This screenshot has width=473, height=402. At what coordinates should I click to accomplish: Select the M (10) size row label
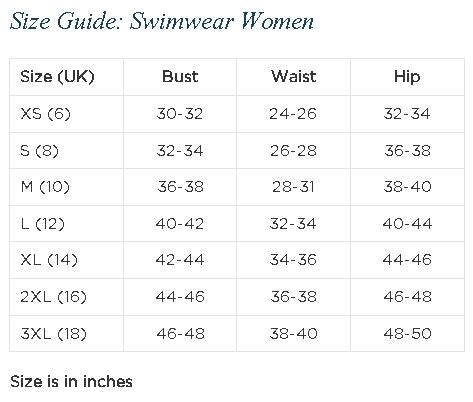click(x=45, y=187)
